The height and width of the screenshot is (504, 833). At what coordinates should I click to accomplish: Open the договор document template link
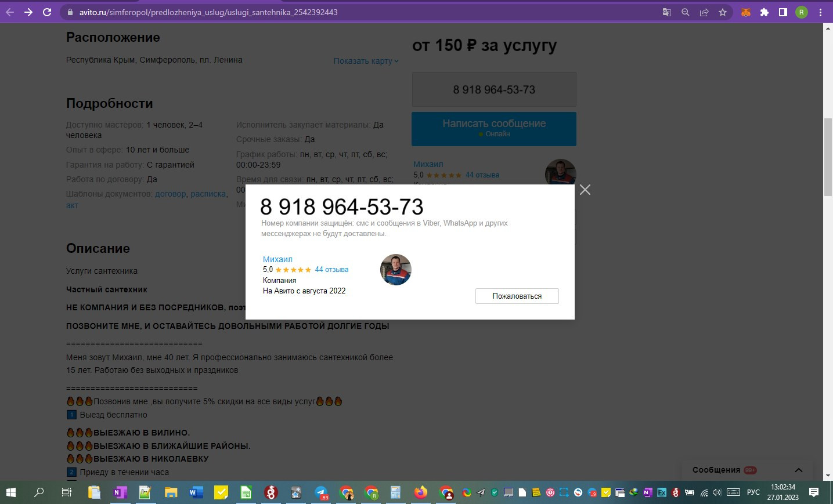[171, 194]
